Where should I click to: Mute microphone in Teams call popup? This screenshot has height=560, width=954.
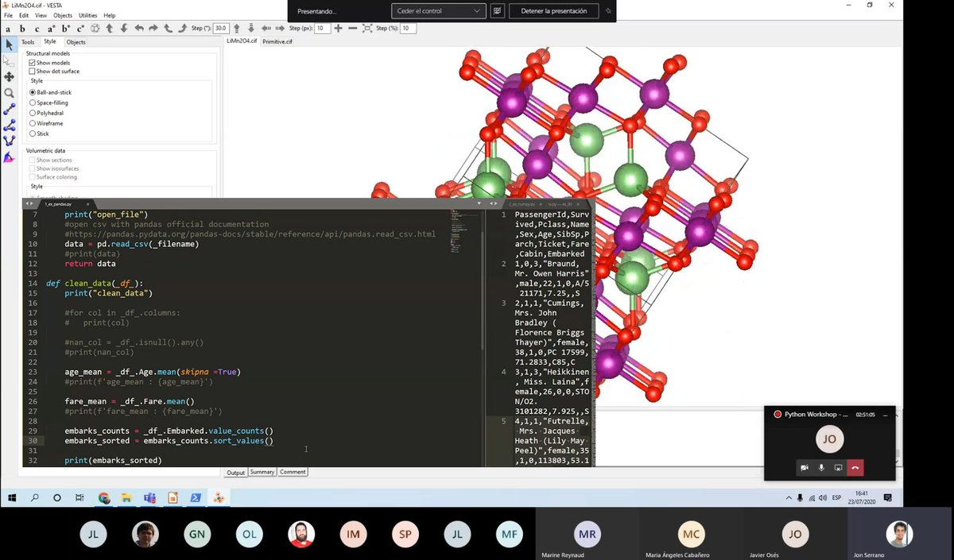pos(821,468)
